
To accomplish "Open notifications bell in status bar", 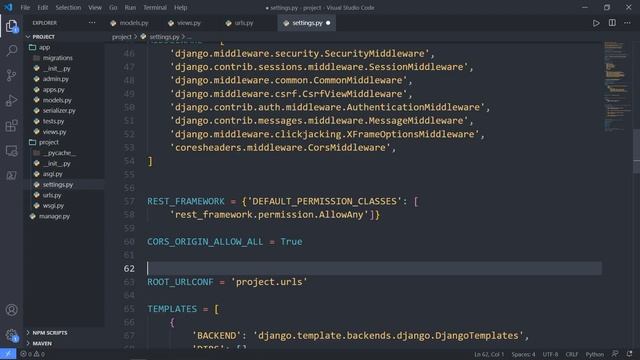I will click(629, 354).
